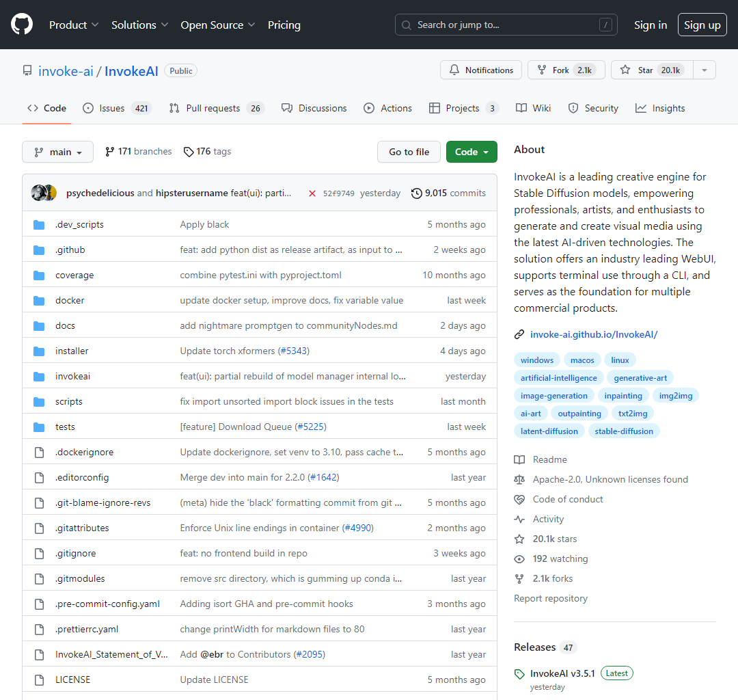Select the stable-diffusion topic tag
The image size is (738, 700).
pyautogui.click(x=624, y=431)
